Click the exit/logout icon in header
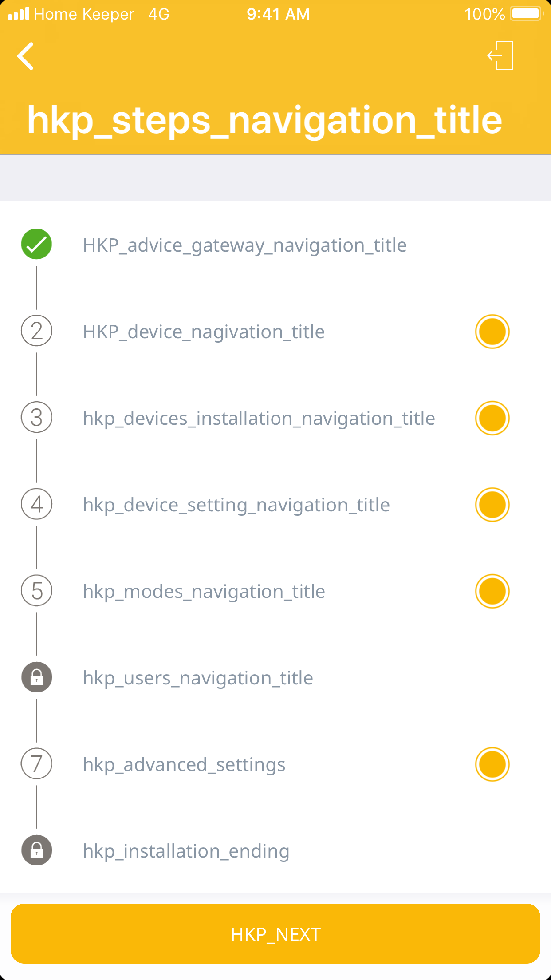The image size is (551, 980). click(x=501, y=56)
